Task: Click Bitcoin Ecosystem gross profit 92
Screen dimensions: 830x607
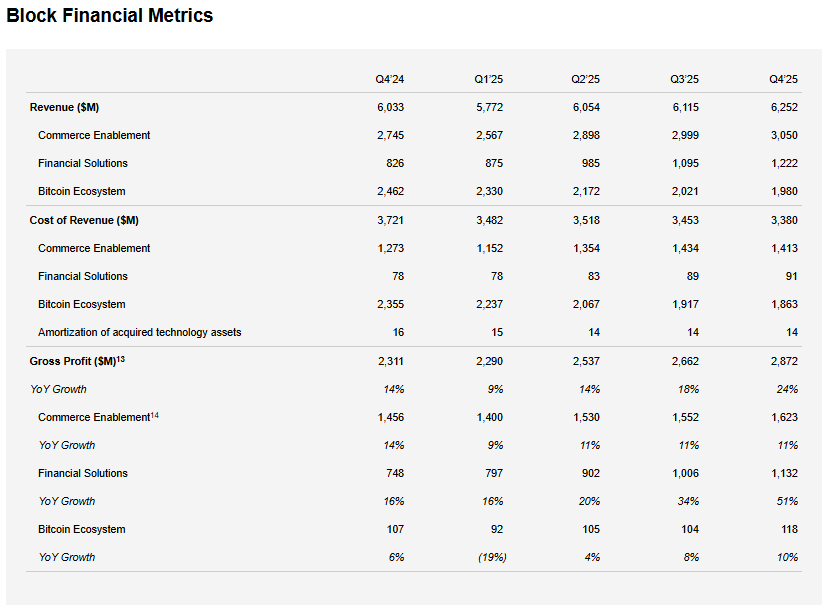Action: pos(497,529)
